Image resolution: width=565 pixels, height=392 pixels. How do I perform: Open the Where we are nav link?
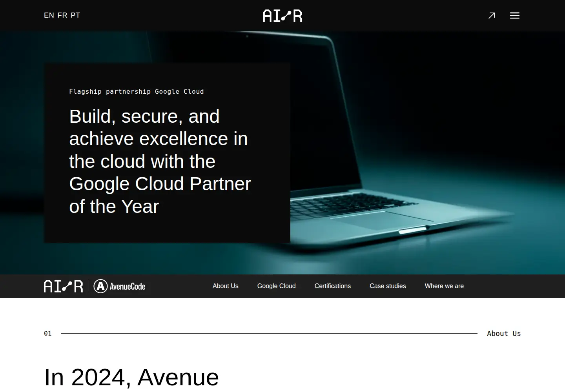click(x=444, y=286)
